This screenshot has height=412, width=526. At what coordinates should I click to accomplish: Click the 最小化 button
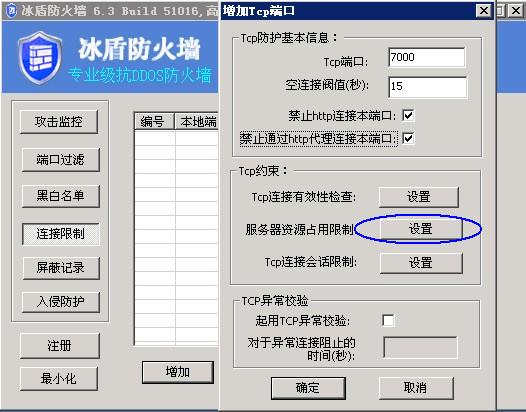(x=59, y=379)
